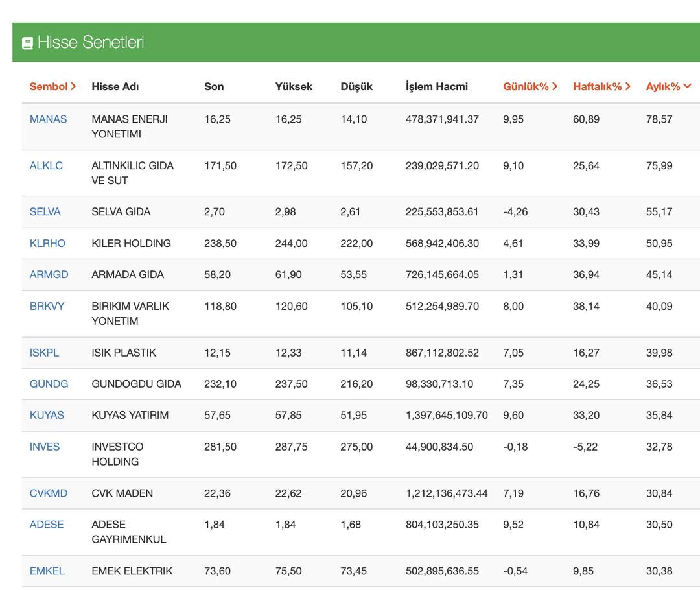Click the İşlem Hacmi column header
This screenshot has height=590, width=700.
[x=436, y=86]
